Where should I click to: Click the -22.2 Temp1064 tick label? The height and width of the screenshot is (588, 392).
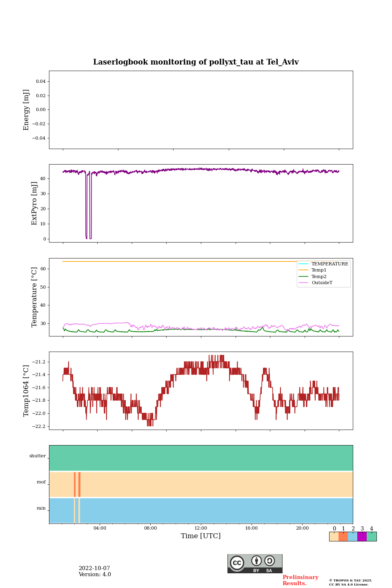[39, 427]
